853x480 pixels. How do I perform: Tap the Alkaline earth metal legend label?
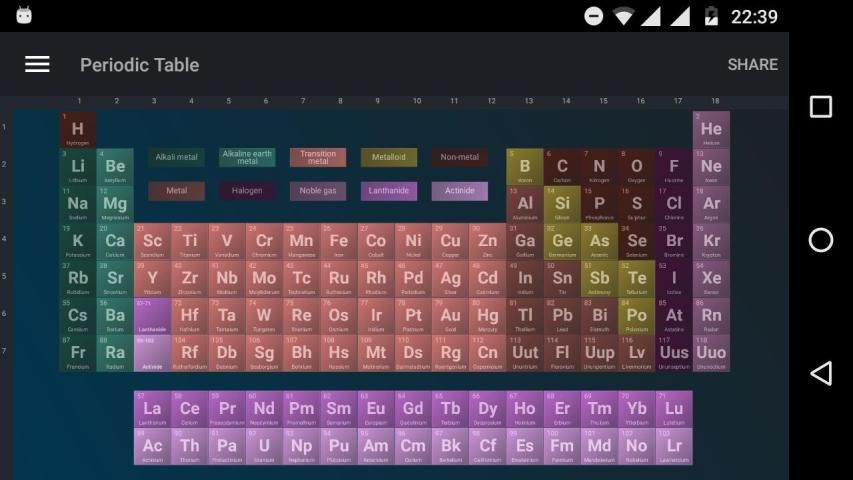(247, 157)
